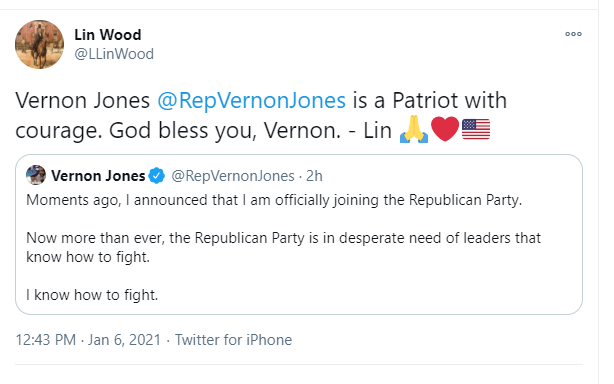
Task: Open the Vernon Jones name in quoted tweet
Action: tap(98, 176)
